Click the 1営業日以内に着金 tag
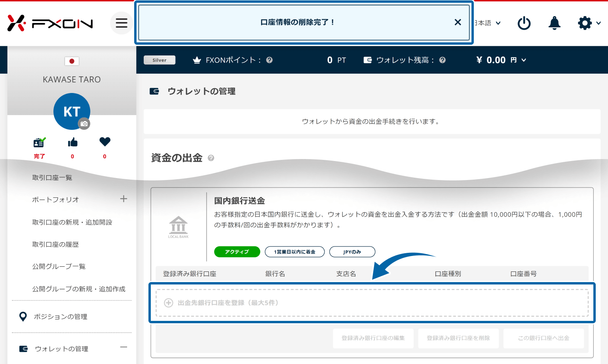Screen dimensions: 608x364 tap(294, 252)
